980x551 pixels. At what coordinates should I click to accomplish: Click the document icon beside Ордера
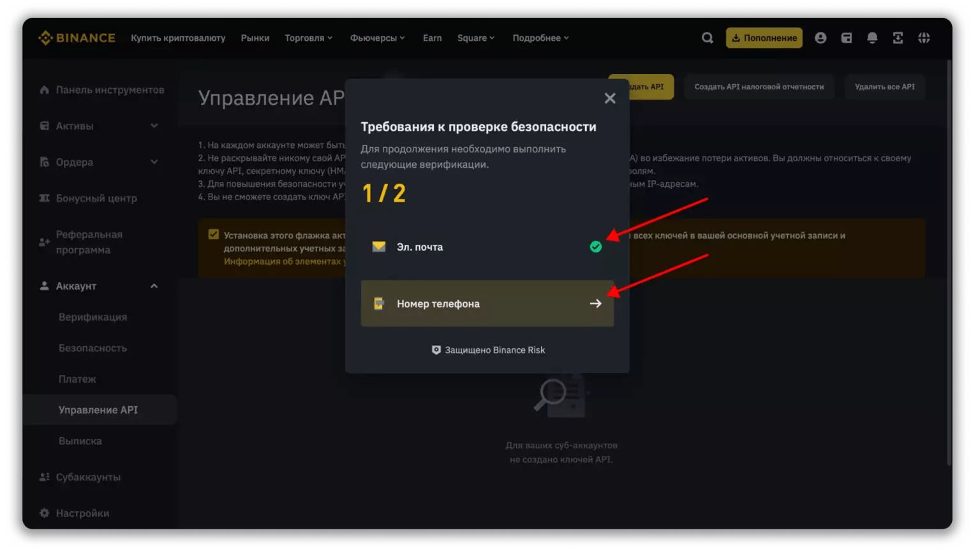(44, 162)
